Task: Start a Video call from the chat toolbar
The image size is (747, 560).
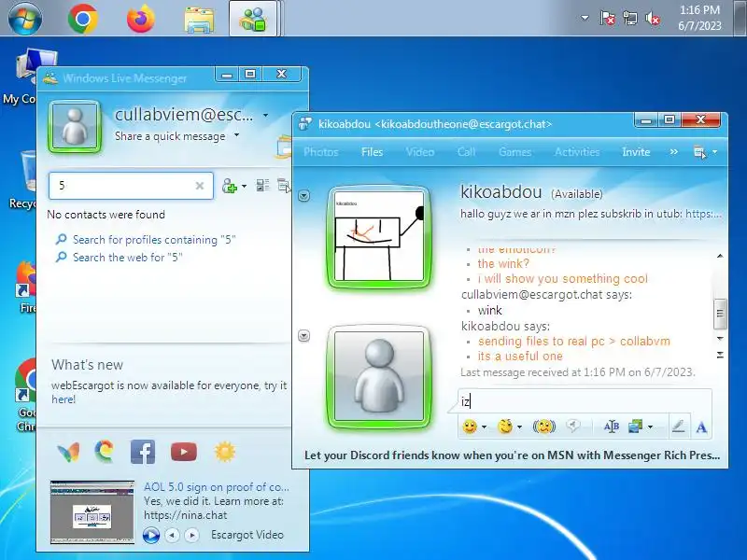Action: (x=419, y=152)
